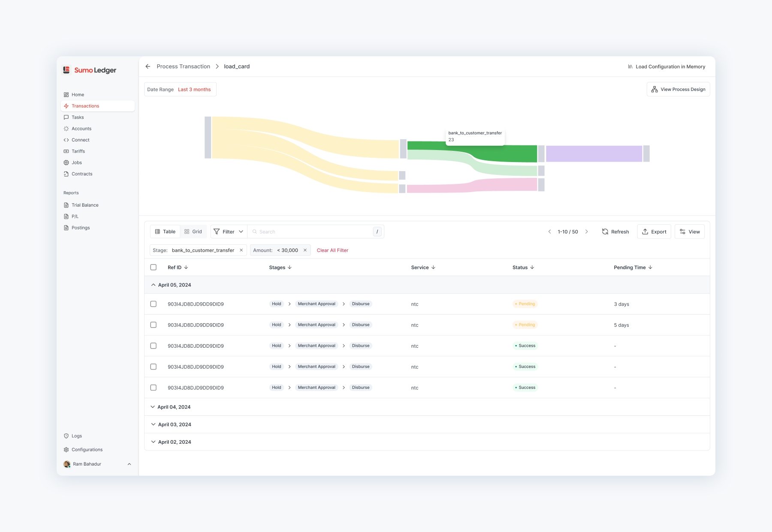Go to previous page of results

549,232
